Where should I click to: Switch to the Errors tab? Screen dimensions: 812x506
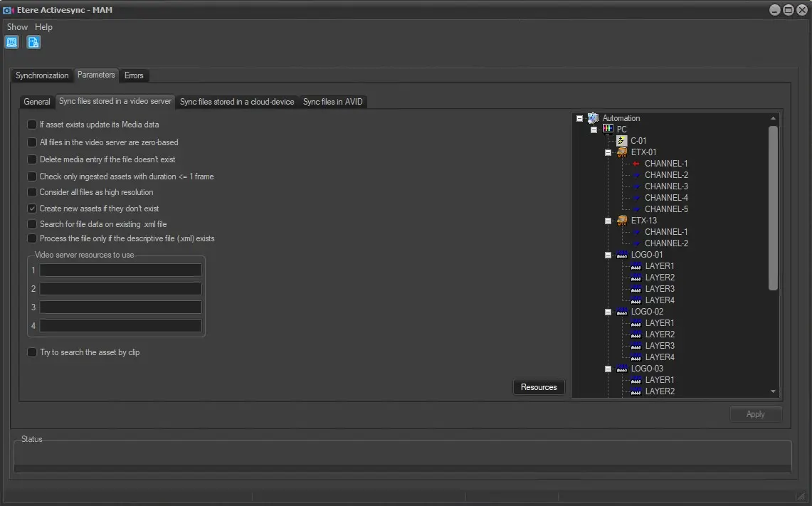click(134, 75)
